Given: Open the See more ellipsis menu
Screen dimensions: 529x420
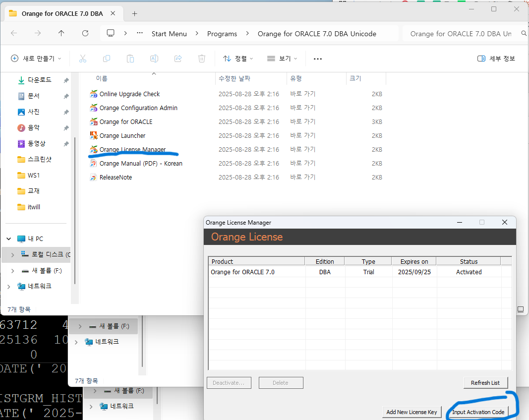Looking at the screenshot, I should point(317,59).
